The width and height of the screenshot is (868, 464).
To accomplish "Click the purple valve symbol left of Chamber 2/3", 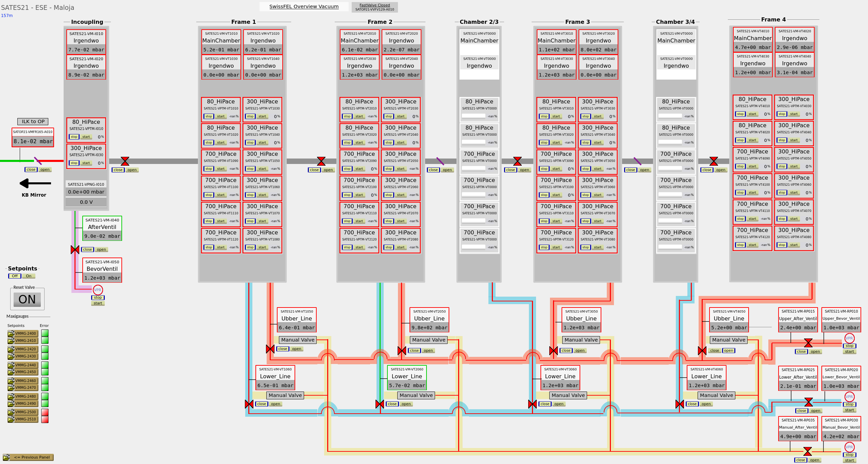I will click(x=440, y=161).
